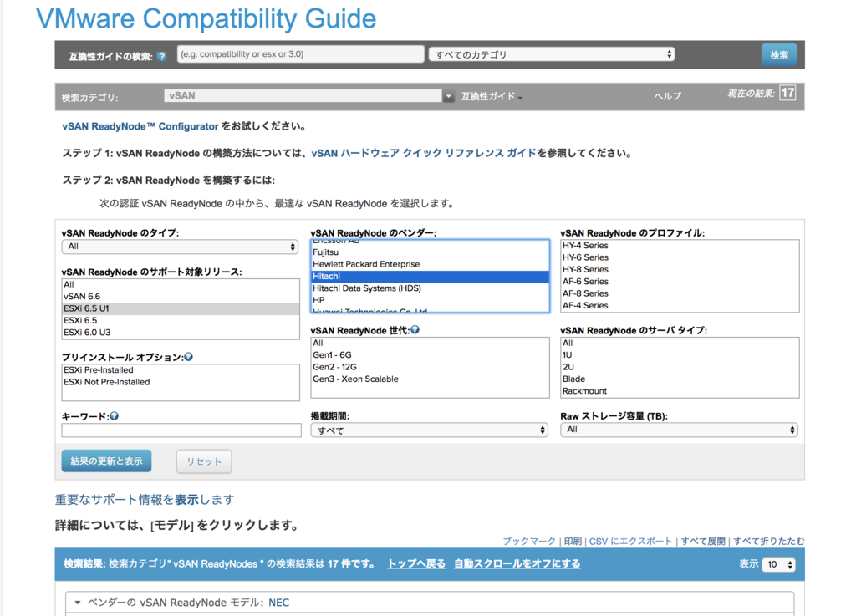This screenshot has width=856, height=616.
Task: Select ESXi 6.5 U1 release option
Action: point(181,308)
